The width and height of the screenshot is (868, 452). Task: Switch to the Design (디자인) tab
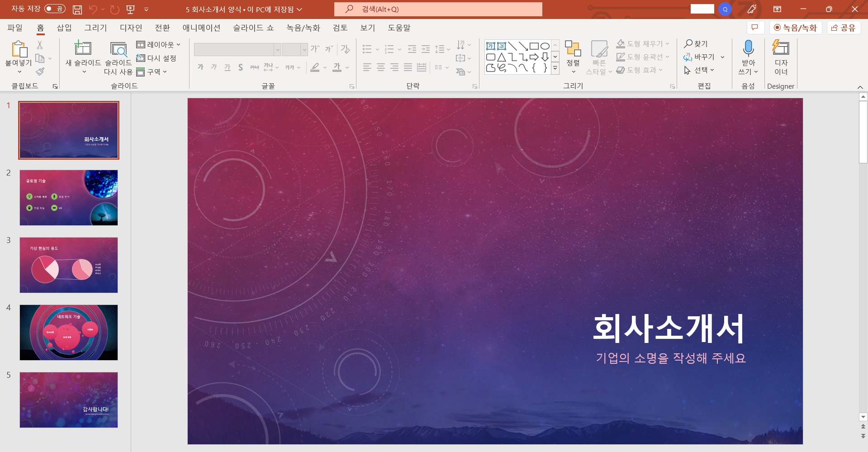(x=131, y=28)
